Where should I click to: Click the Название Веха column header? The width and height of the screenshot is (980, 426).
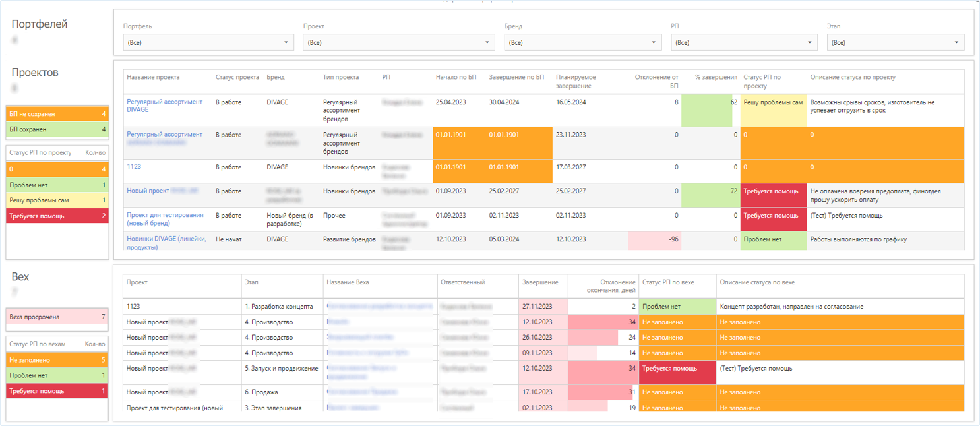(348, 282)
